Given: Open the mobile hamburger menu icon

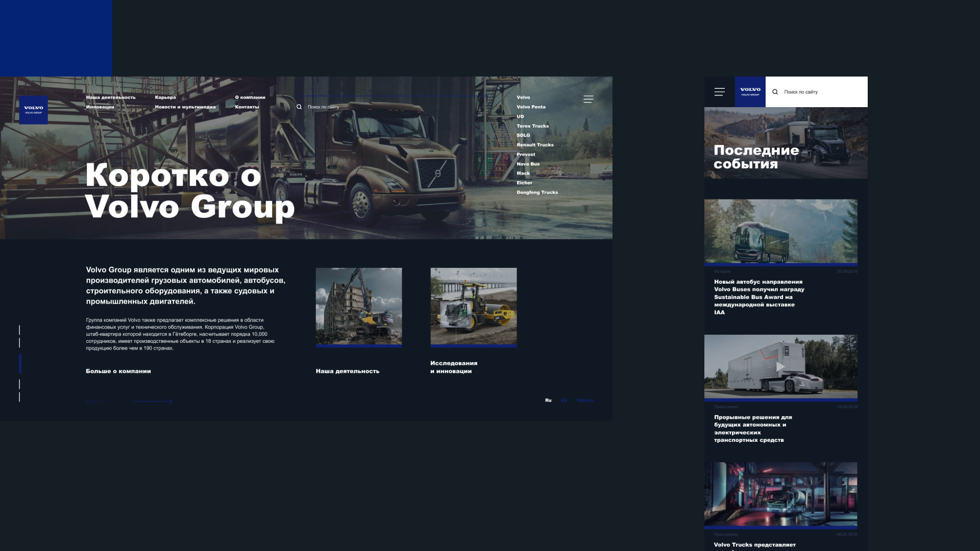Looking at the screenshot, I should click(719, 92).
